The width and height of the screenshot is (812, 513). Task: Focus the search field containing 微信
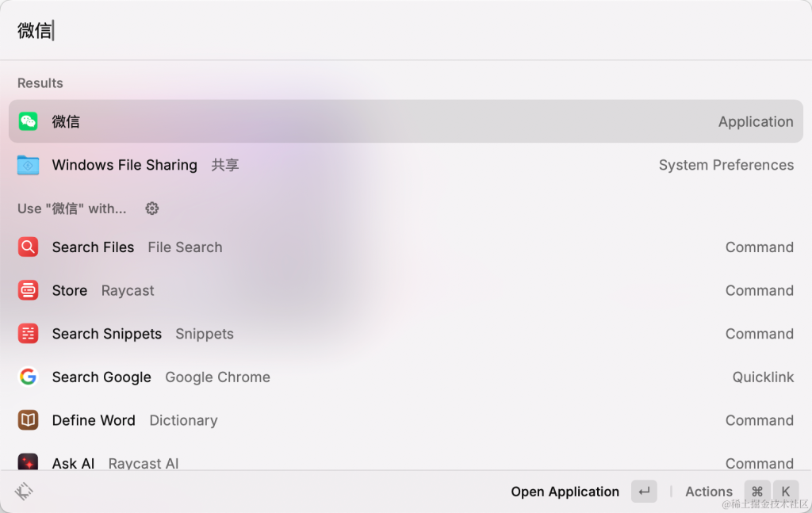pos(406,31)
